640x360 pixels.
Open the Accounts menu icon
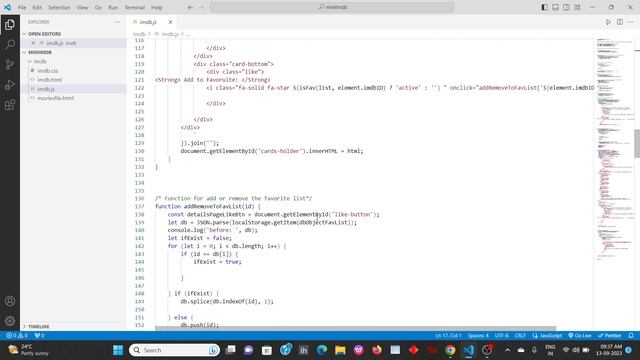click(x=10, y=301)
